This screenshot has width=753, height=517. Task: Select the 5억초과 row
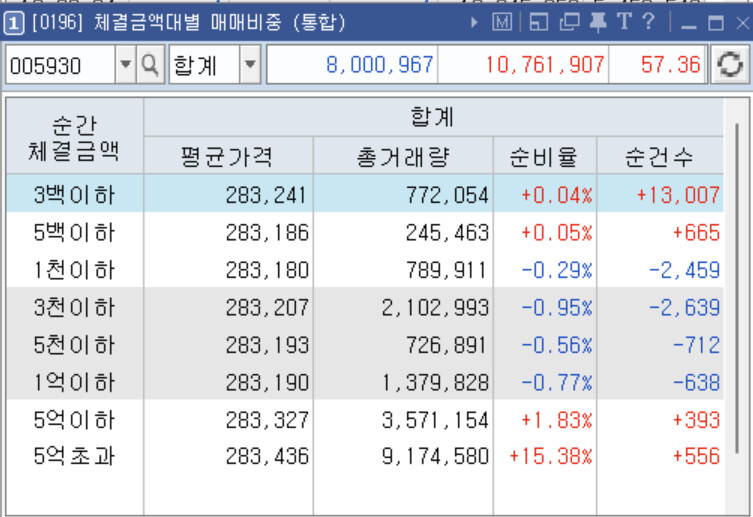pos(364,456)
